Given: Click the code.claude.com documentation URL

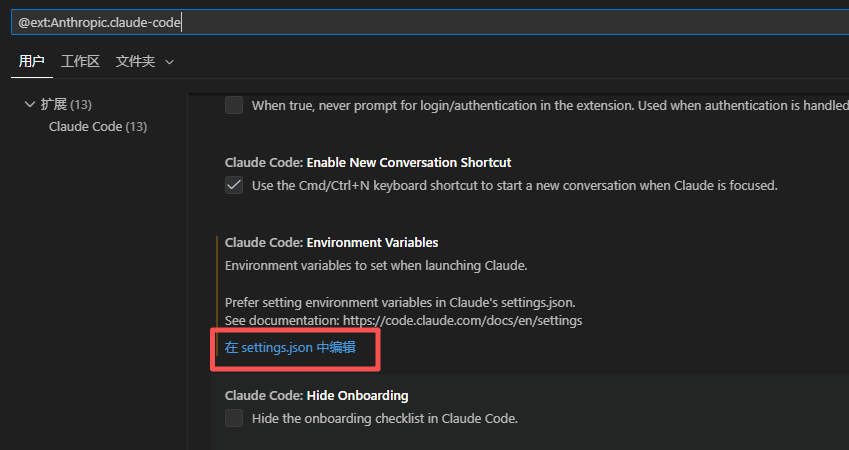Looking at the screenshot, I should (462, 320).
